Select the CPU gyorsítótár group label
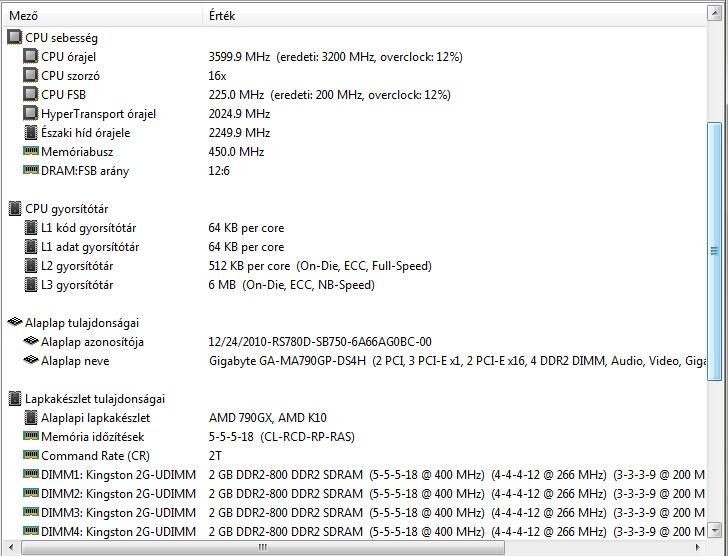Screen dimensions: 728x556 (x=67, y=209)
